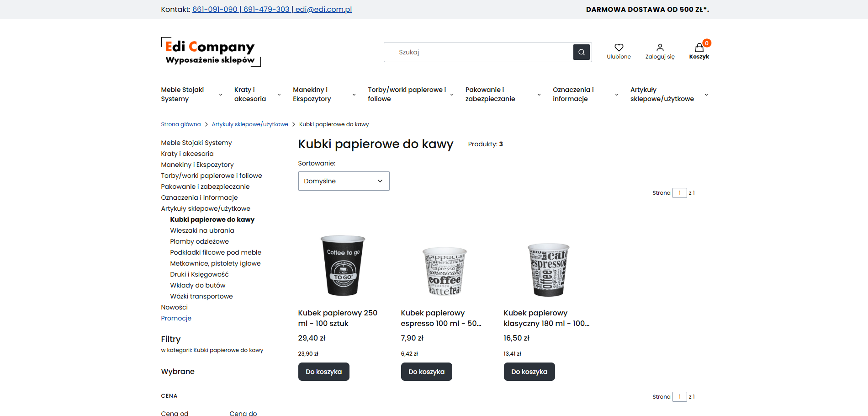The height and width of the screenshot is (416, 868).
Task: Open the klasyczny 180 ml cup thumbnail
Action: coord(548,270)
